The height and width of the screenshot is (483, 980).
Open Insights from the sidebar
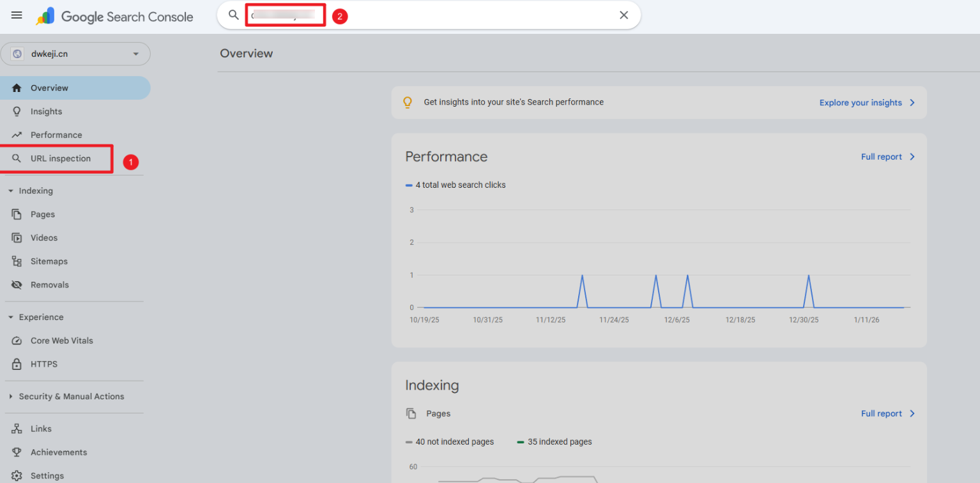coord(46,112)
